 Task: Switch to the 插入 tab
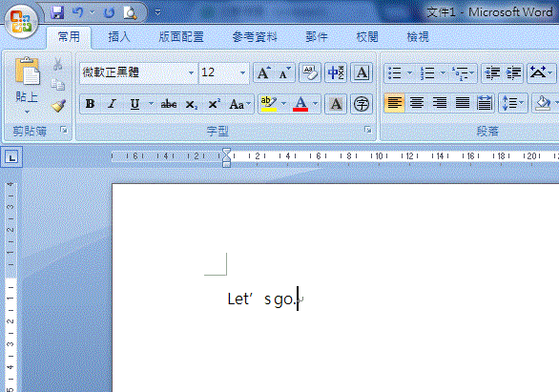point(119,36)
